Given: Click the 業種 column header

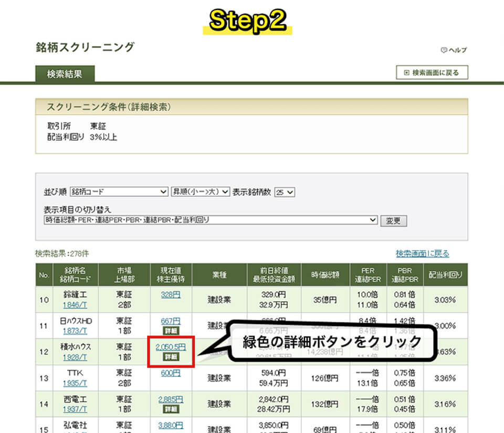Looking at the screenshot, I should (219, 274).
